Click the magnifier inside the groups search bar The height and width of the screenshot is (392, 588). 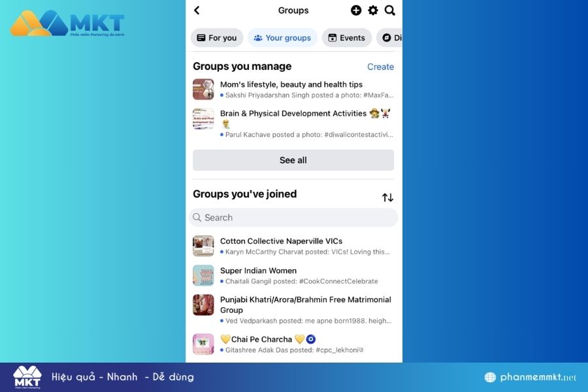tap(197, 217)
